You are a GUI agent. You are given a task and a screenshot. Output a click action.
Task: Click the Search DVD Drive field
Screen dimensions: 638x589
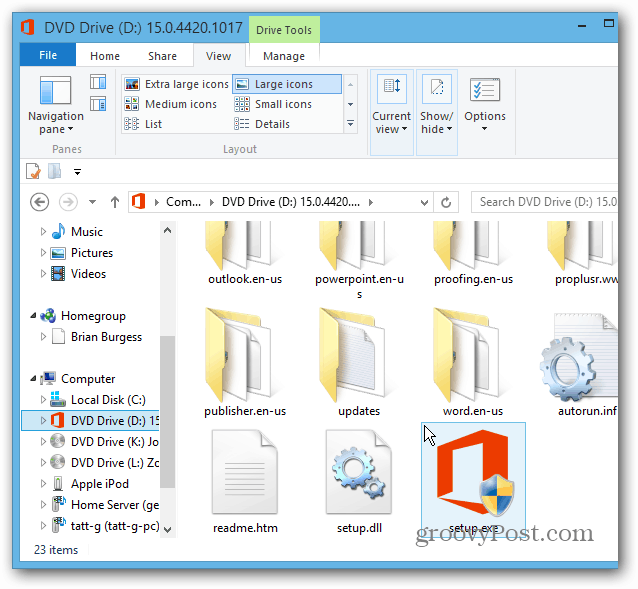[x=544, y=202]
